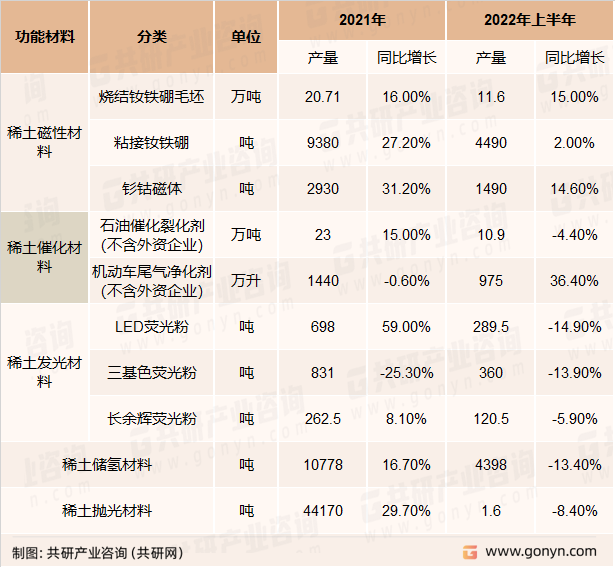
Task: Click 15.00% in the 石油催化裂化剂 row
Action: tap(407, 235)
